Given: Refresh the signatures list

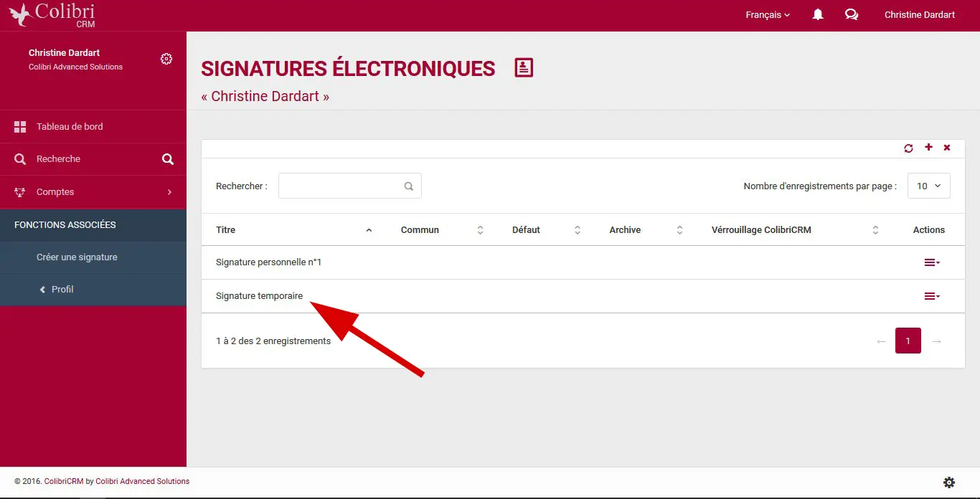Looking at the screenshot, I should pos(909,148).
